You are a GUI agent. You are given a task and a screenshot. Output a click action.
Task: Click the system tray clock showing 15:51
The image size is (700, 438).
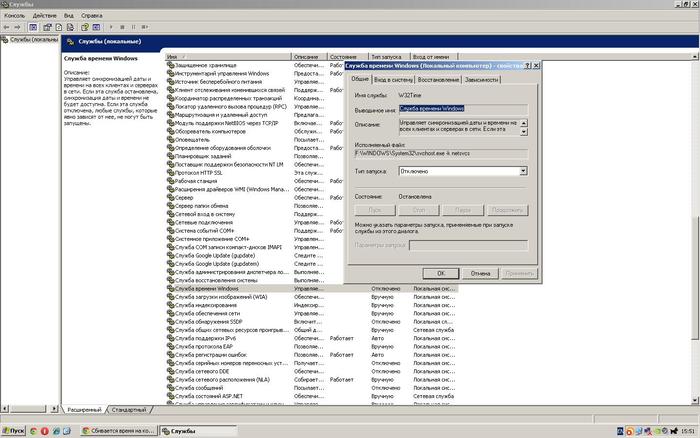click(688, 431)
